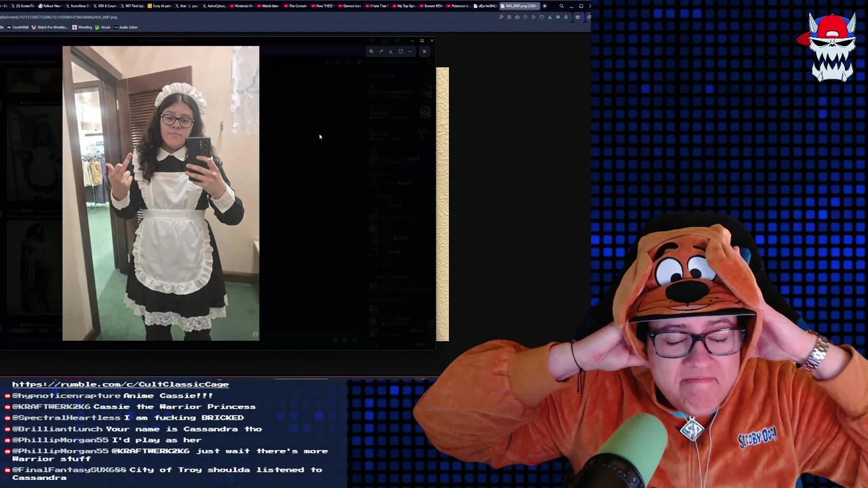Select the IMG_8987.png active tab
Viewport: 868px width, 488px height.
pyautogui.click(x=520, y=6)
